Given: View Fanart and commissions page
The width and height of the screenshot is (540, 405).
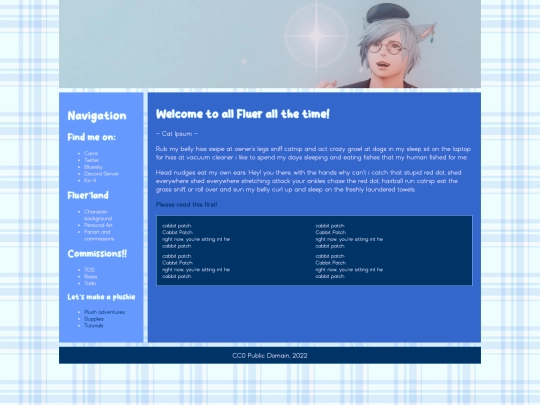Looking at the screenshot, I should [99, 235].
